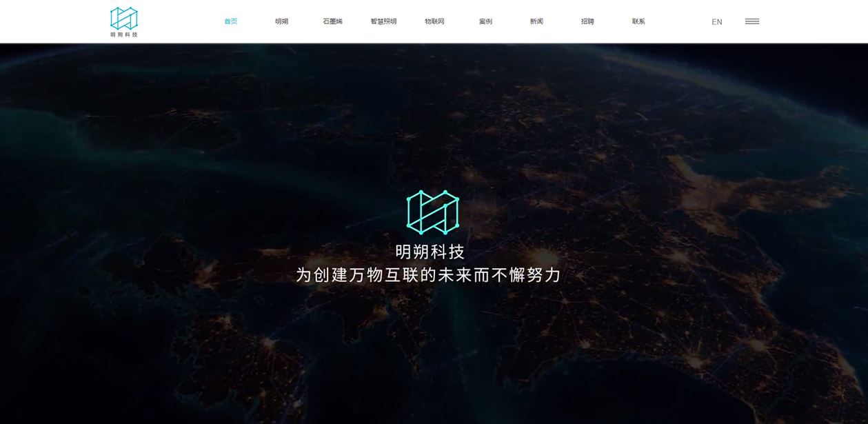Click the large 明朔科技 hero heading
Screen dimensions: 868x424
point(430,252)
